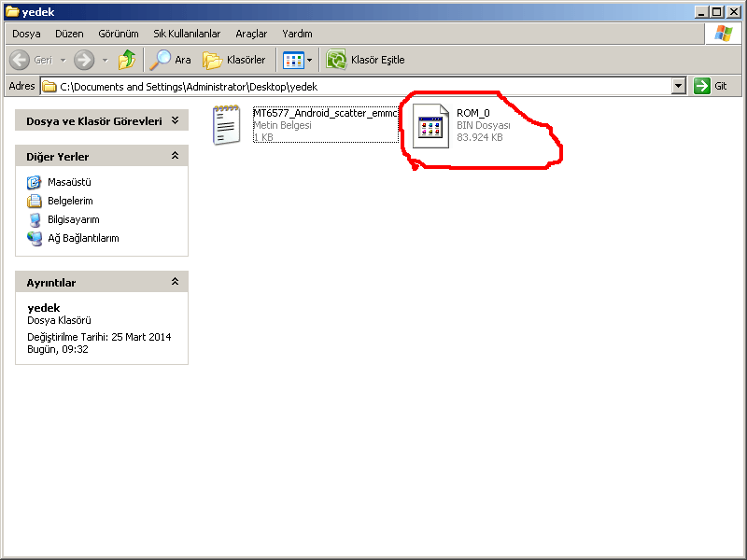Open the Back button history dropdown arrow
747x560 pixels.
(x=63, y=60)
